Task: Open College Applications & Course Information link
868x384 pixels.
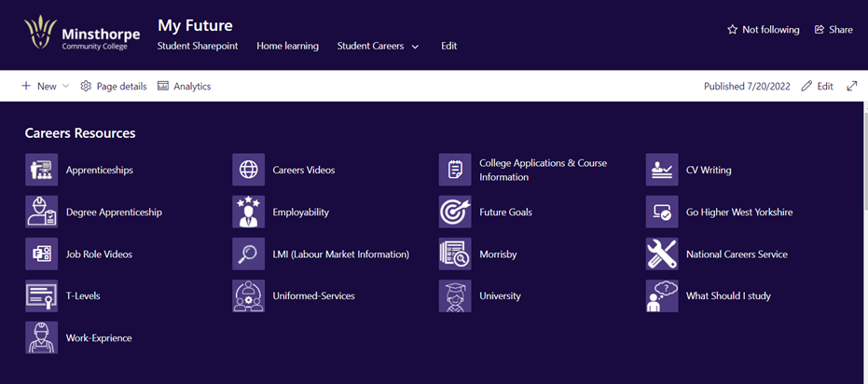Action: (543, 170)
